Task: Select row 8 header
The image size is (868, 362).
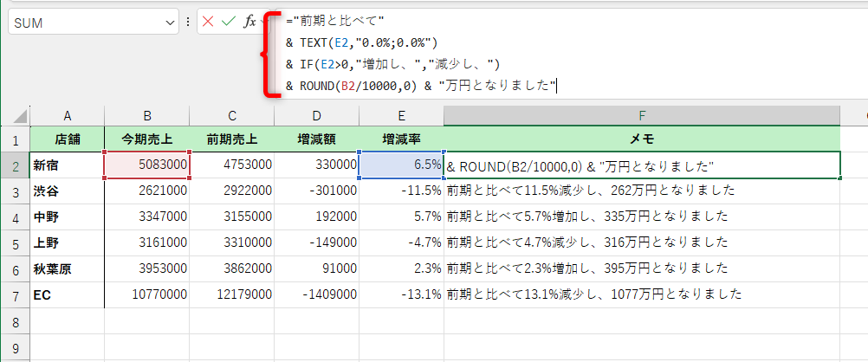Action: coord(15,321)
